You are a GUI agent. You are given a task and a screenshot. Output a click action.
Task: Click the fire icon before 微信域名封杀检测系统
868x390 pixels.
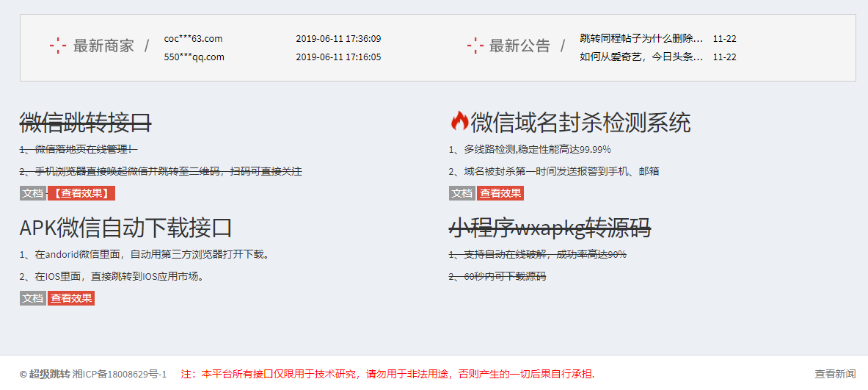tap(459, 121)
